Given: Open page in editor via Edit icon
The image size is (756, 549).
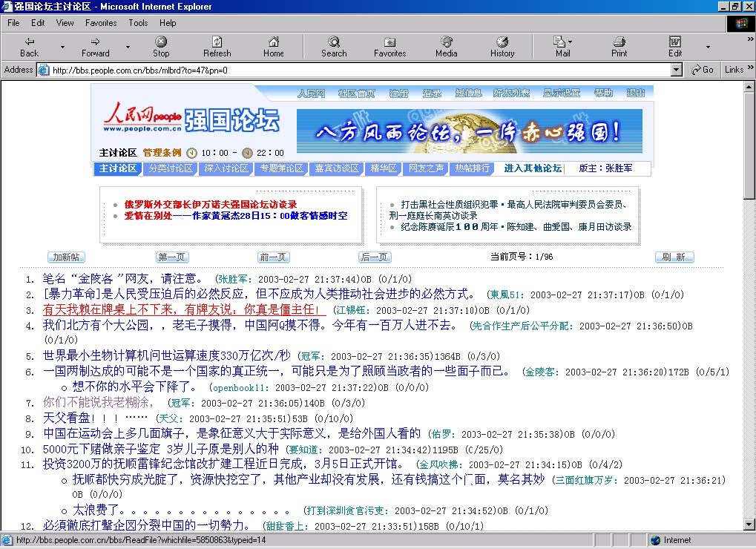Looking at the screenshot, I should [x=675, y=42].
